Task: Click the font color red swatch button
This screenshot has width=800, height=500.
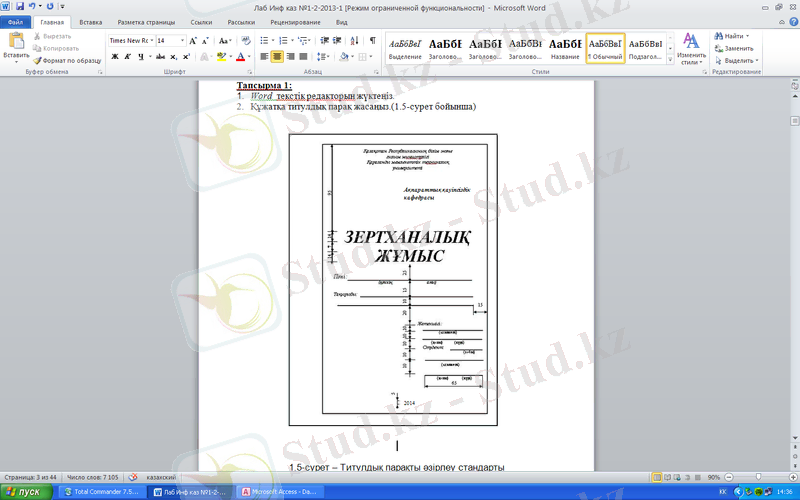Action: point(238,57)
